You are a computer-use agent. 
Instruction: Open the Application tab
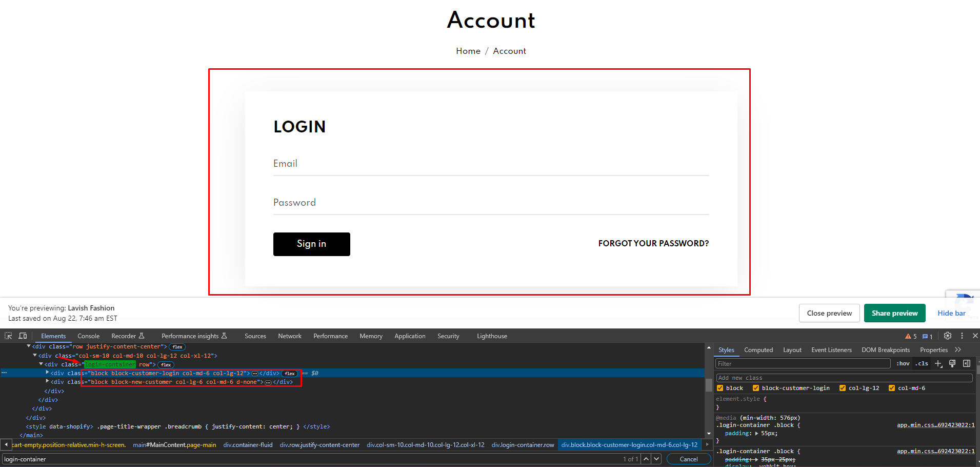410,336
